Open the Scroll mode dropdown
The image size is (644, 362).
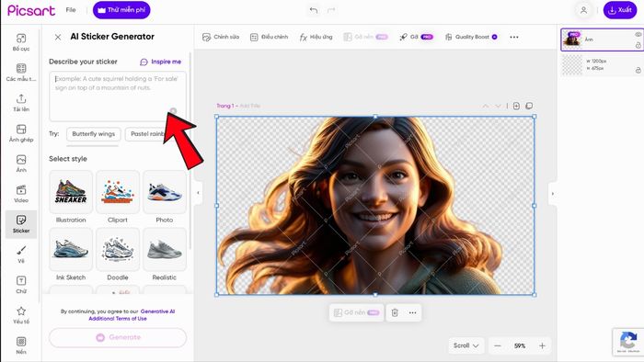tap(466, 345)
